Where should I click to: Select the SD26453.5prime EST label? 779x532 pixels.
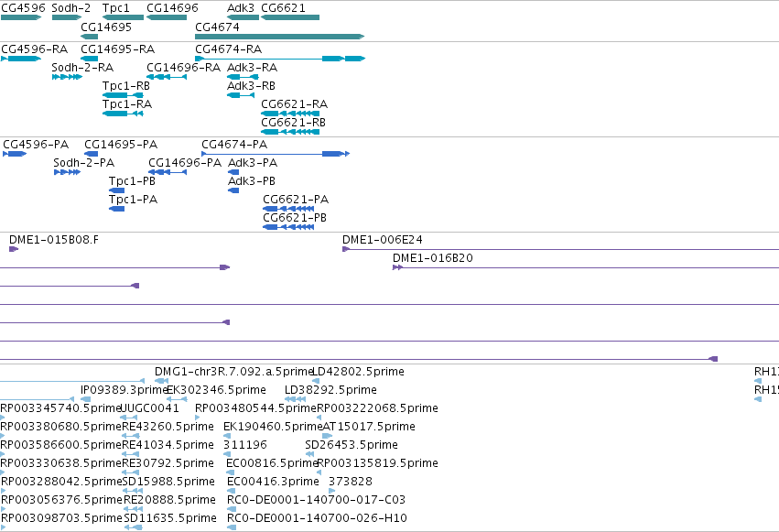[352, 445]
